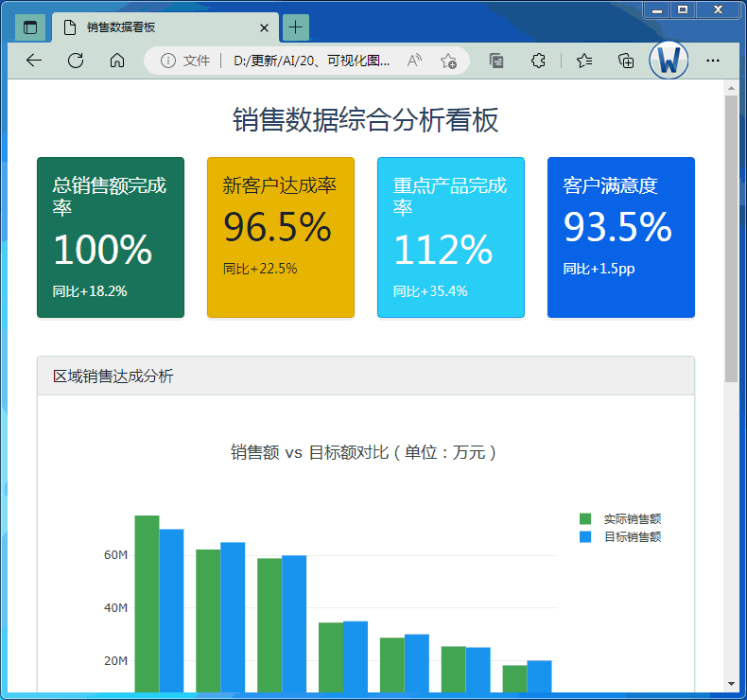Click the 总销售额完成率 green card
The height and width of the screenshot is (700, 747).
[111, 237]
